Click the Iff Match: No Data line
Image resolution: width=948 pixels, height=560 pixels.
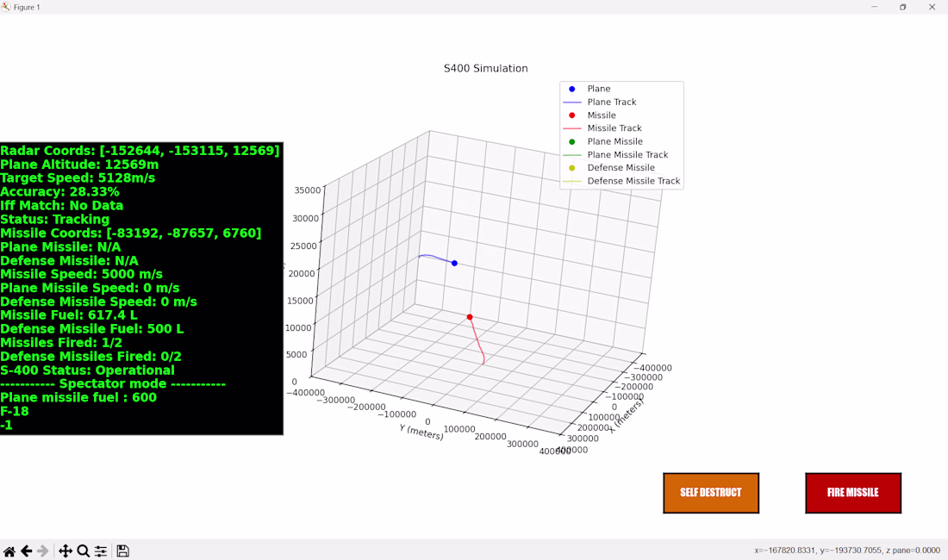coord(62,205)
